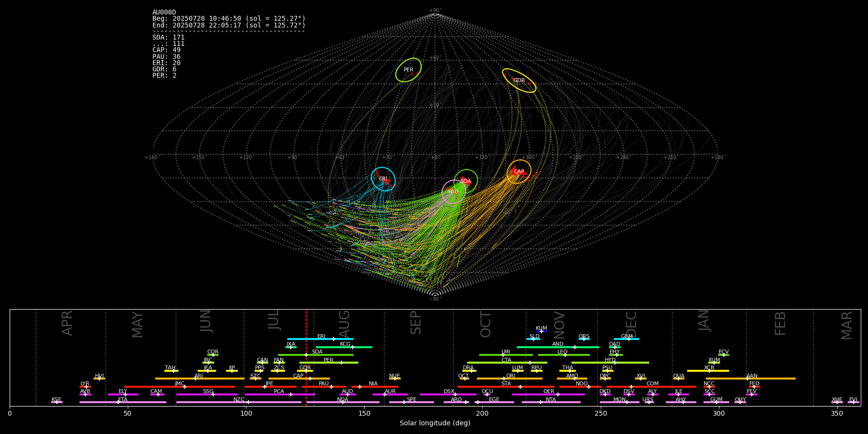Select the orange CAP radiant circle on map
The height and width of the screenshot is (434, 868).
point(519,172)
